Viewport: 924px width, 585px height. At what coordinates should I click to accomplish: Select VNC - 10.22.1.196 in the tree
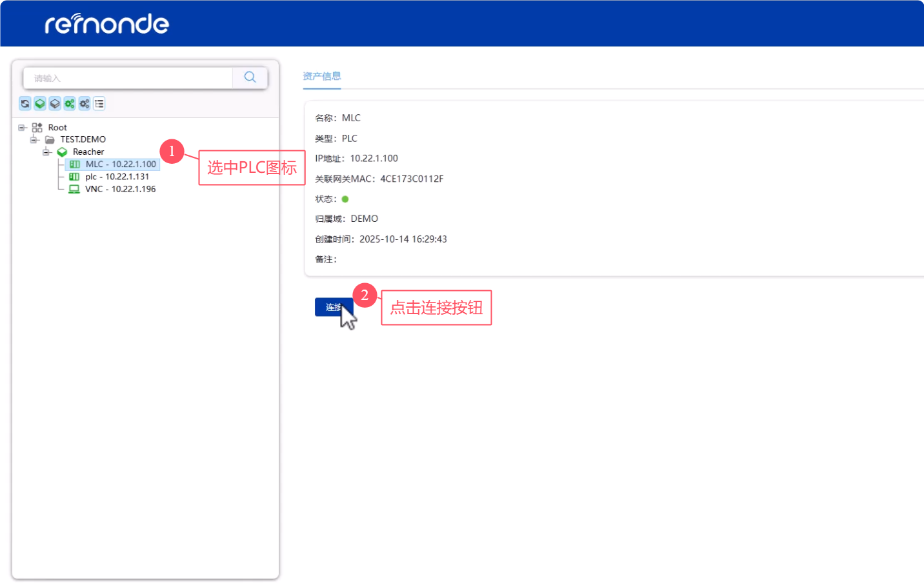[120, 189]
